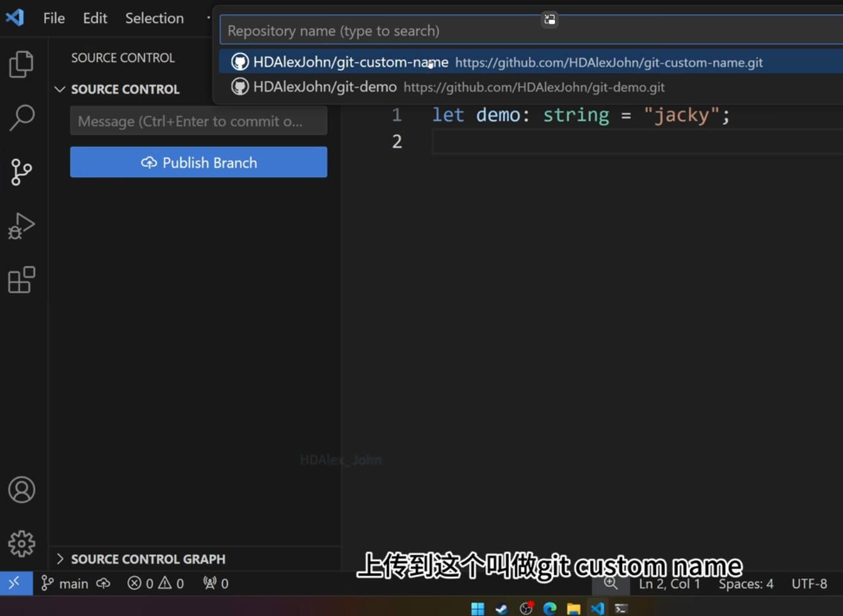The height and width of the screenshot is (616, 843).
Task: Open the Manage gear settings icon
Action: (x=21, y=544)
